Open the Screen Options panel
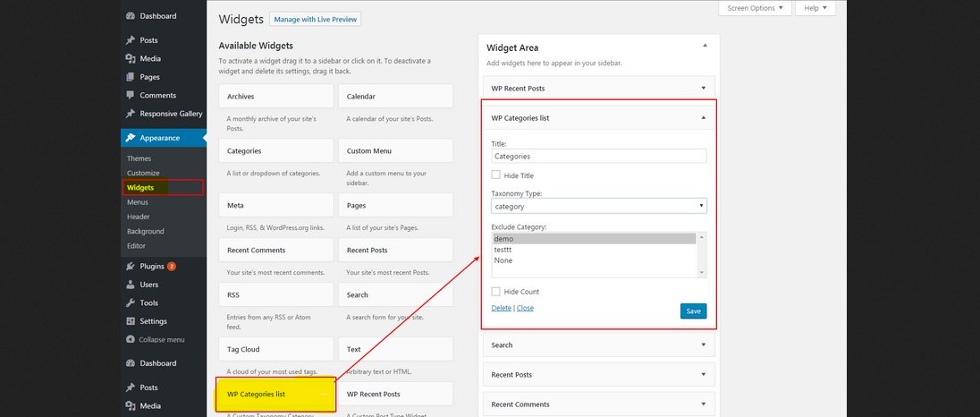This screenshot has height=417, width=980. tap(755, 8)
